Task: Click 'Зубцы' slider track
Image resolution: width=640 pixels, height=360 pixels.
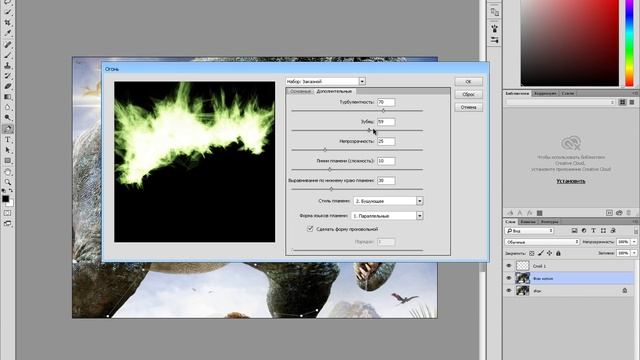Action: (x=357, y=130)
